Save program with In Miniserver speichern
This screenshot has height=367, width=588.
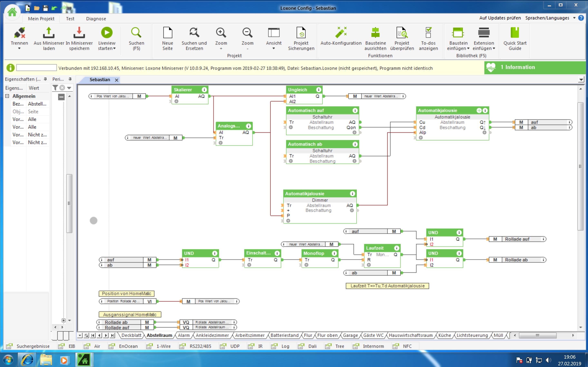click(79, 33)
